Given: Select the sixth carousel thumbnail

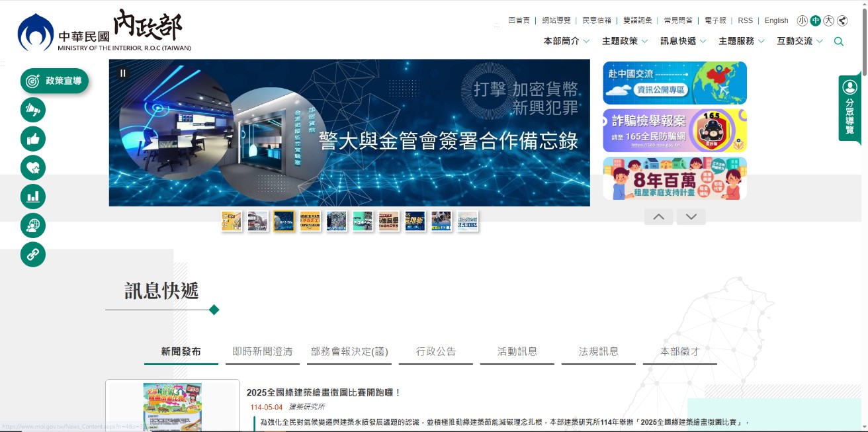Looking at the screenshot, I should coord(363,221).
